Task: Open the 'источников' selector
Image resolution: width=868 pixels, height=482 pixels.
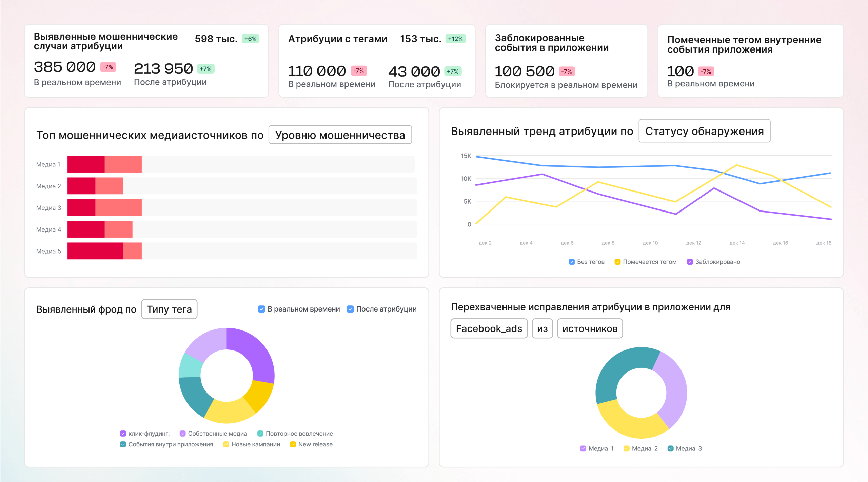Action: (590, 328)
